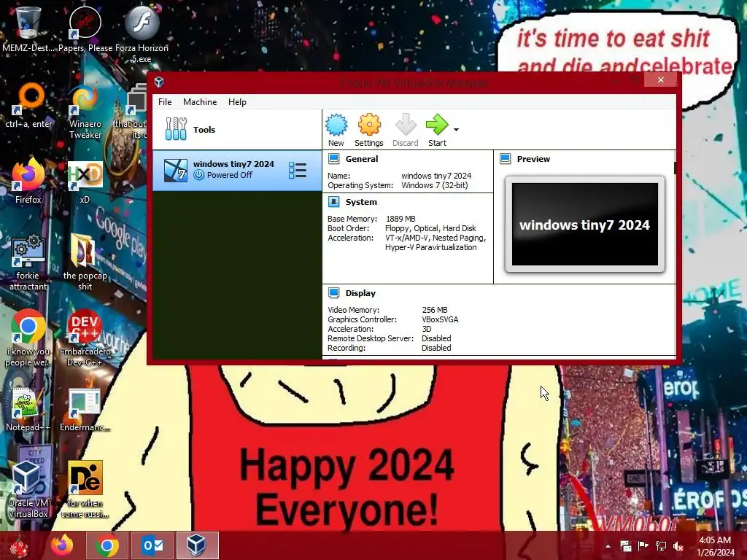The image size is (747, 560).
Task: Select the windows tiny7 2024 machine
Action: click(x=237, y=171)
